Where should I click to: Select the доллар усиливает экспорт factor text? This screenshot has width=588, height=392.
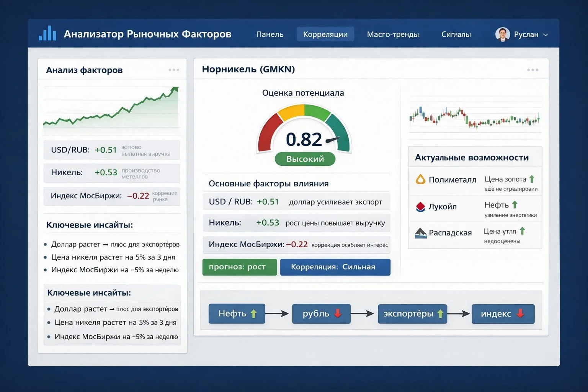pos(336,202)
